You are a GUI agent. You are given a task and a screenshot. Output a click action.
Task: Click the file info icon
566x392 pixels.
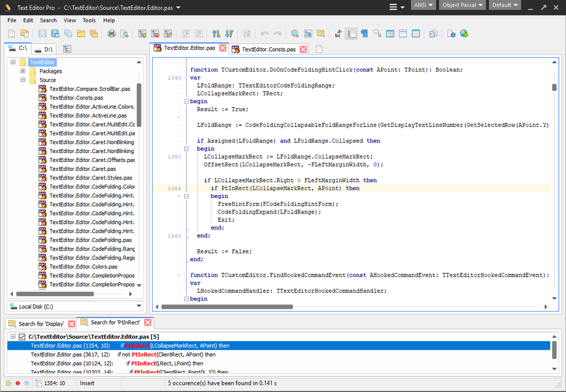coord(451,33)
